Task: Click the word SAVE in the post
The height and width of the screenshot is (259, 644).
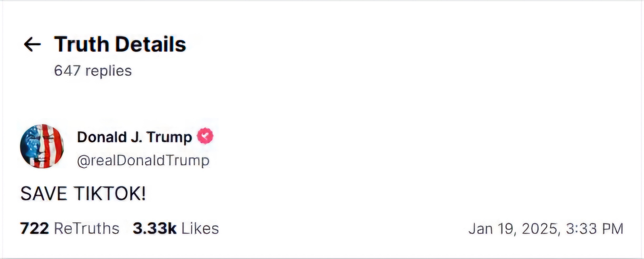Action: (x=44, y=194)
